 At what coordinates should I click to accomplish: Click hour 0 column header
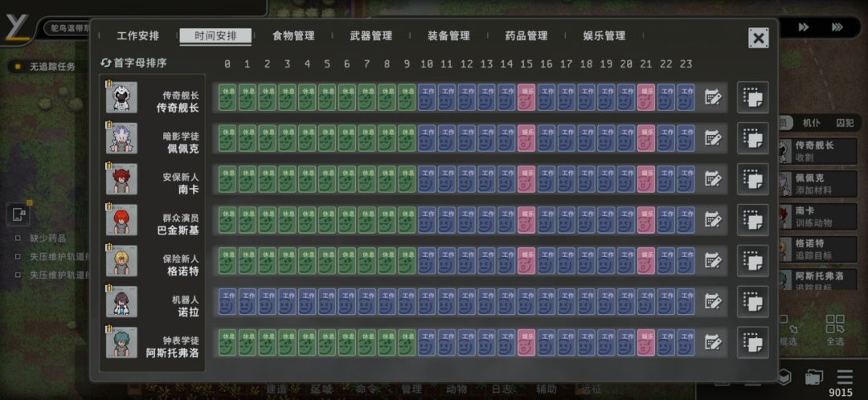click(x=227, y=64)
